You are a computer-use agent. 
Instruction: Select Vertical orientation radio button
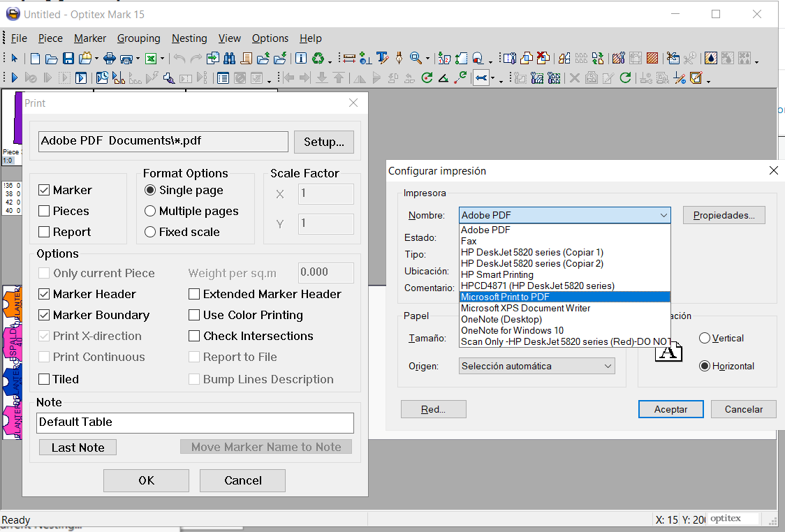705,339
